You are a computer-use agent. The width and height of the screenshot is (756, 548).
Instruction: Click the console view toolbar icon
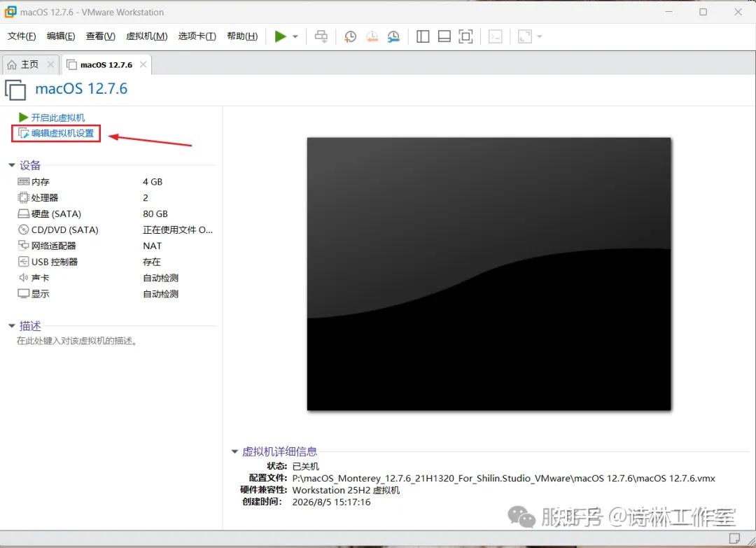coord(495,36)
